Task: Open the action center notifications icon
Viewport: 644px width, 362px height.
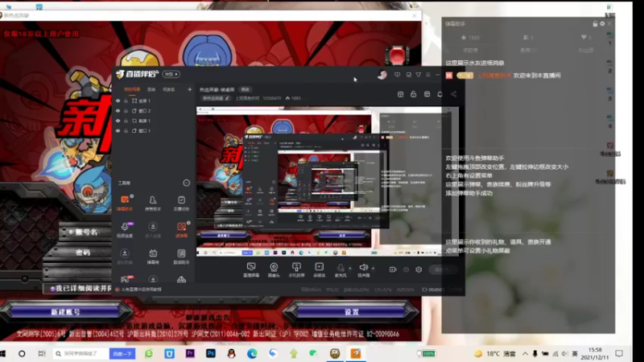Action: (619, 353)
